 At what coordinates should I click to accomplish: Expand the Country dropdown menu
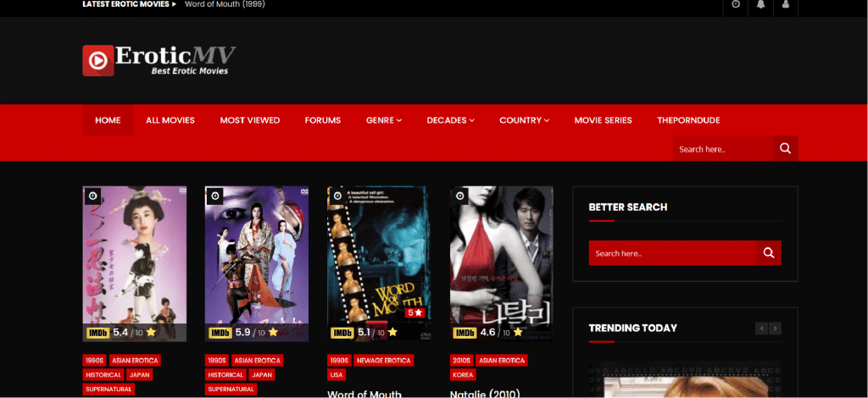click(524, 120)
